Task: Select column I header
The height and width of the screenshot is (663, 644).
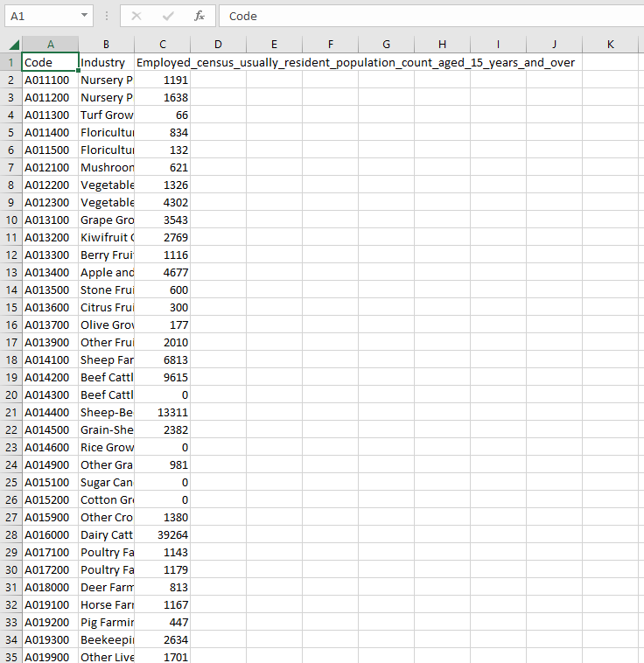Action: pos(499,45)
